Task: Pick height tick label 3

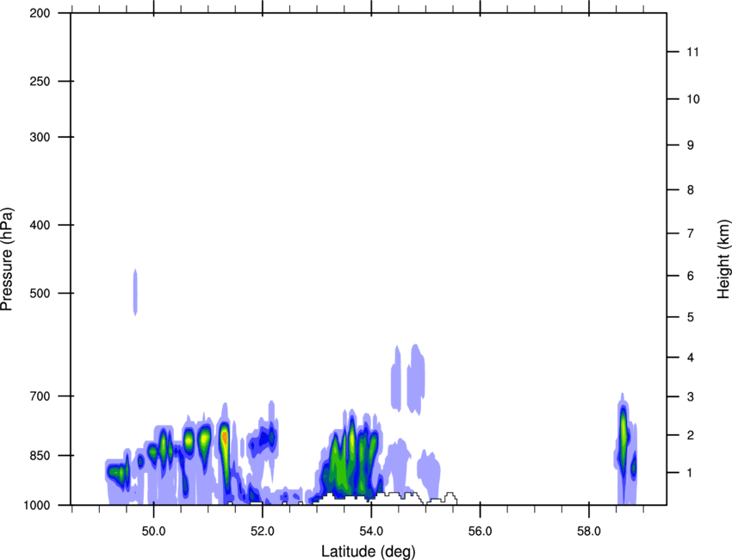Action: pyautogui.click(x=691, y=397)
